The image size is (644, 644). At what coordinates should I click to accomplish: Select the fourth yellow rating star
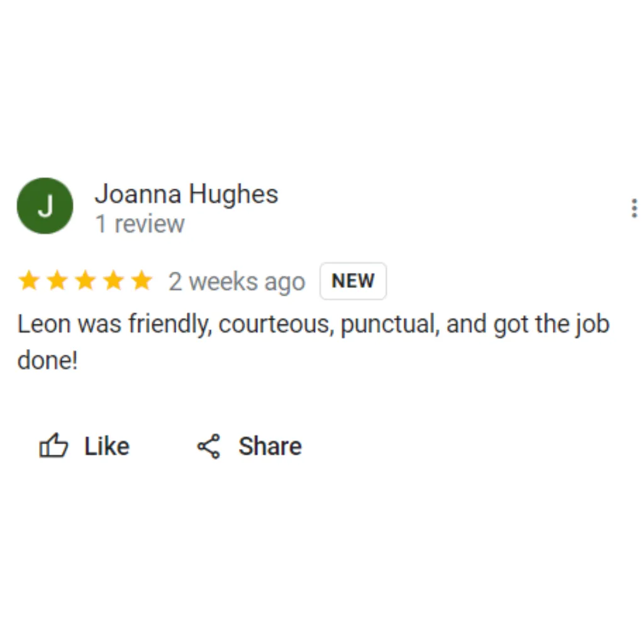click(x=113, y=280)
